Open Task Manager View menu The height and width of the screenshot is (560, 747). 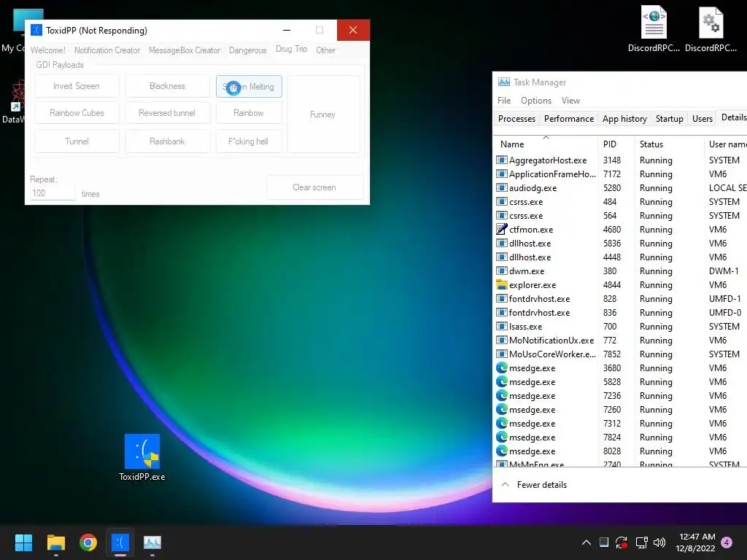tap(570, 101)
